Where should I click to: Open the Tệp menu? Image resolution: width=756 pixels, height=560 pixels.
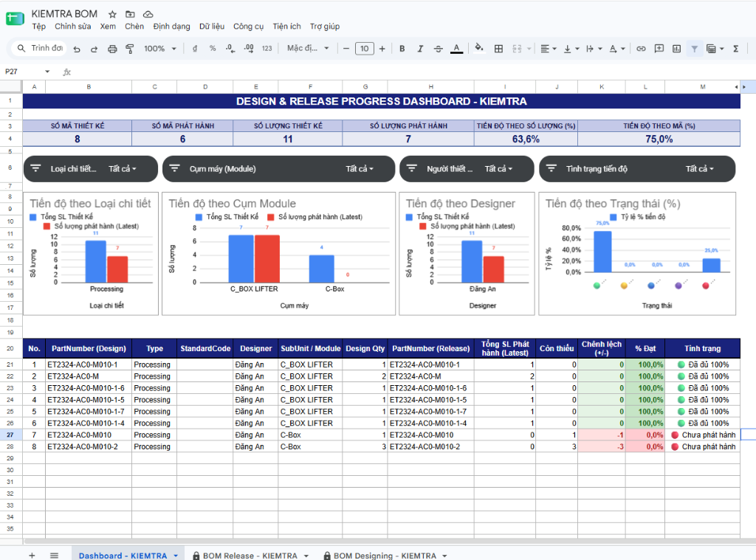coord(39,27)
